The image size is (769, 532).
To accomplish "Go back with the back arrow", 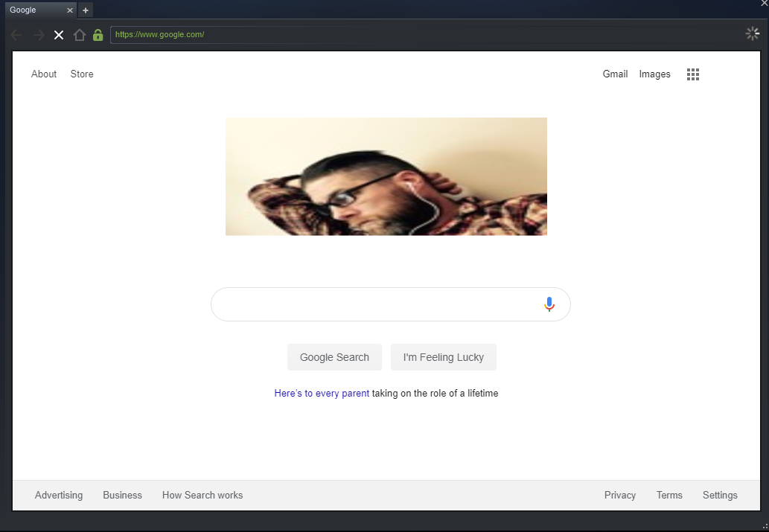I will point(16,35).
